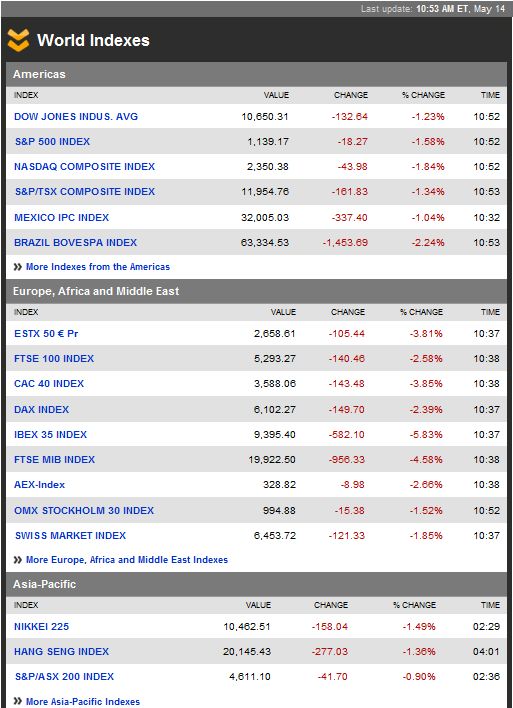Open the ESTX 50 € Pr index

(x=46, y=334)
